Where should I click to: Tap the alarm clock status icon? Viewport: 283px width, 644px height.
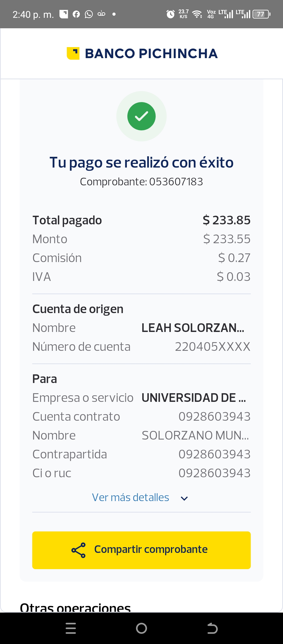pos(171,14)
